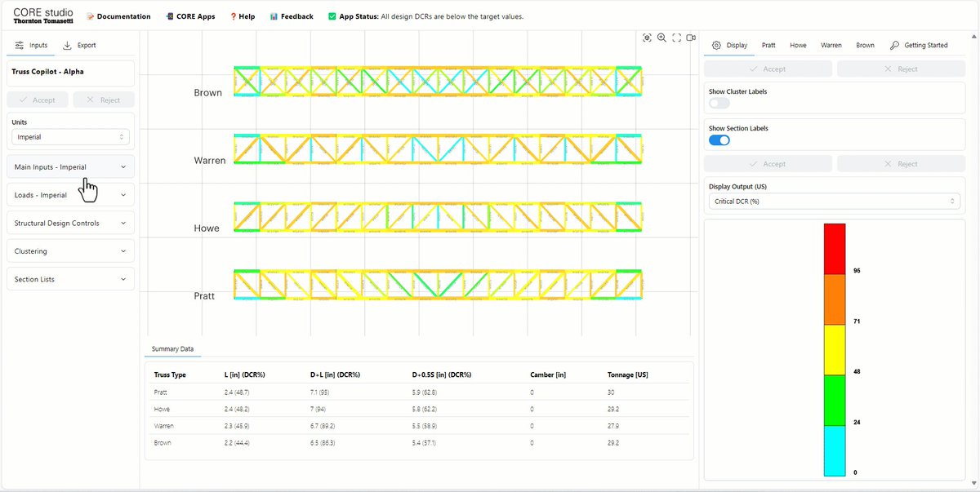The height and width of the screenshot is (492, 980).
Task: Open the Brown tab
Action: pos(865,46)
